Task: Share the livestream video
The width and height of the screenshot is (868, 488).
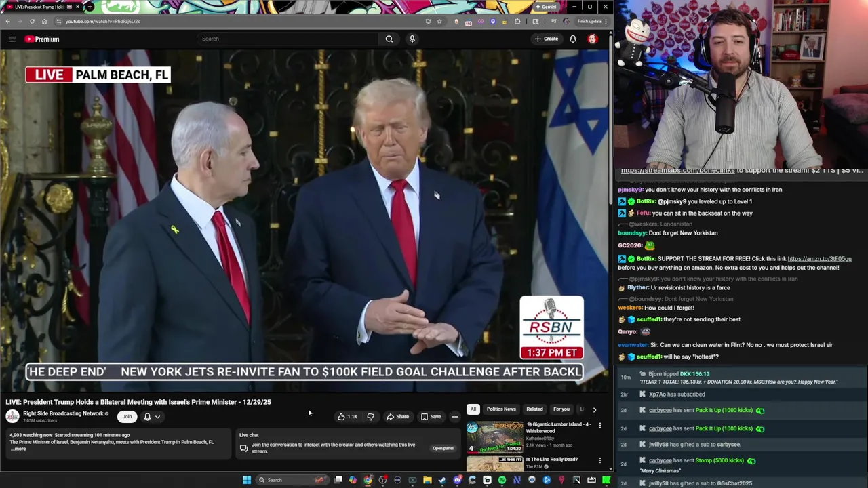Action: click(x=397, y=417)
